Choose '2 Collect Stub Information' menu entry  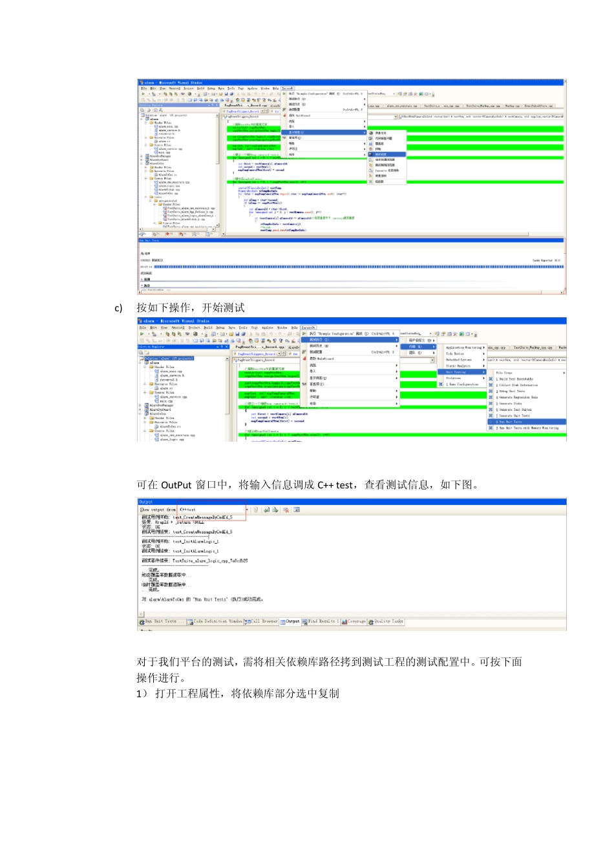527,385
